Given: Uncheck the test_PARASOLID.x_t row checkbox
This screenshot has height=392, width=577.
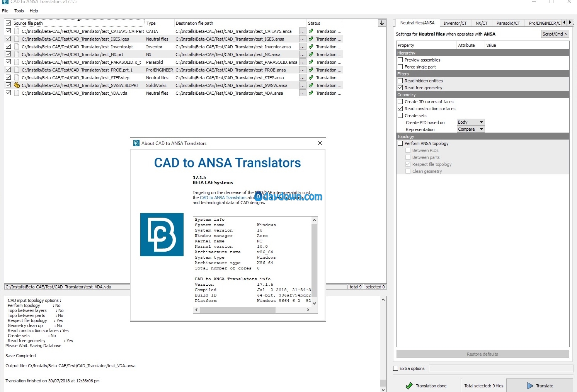Looking at the screenshot, I should [x=8, y=62].
